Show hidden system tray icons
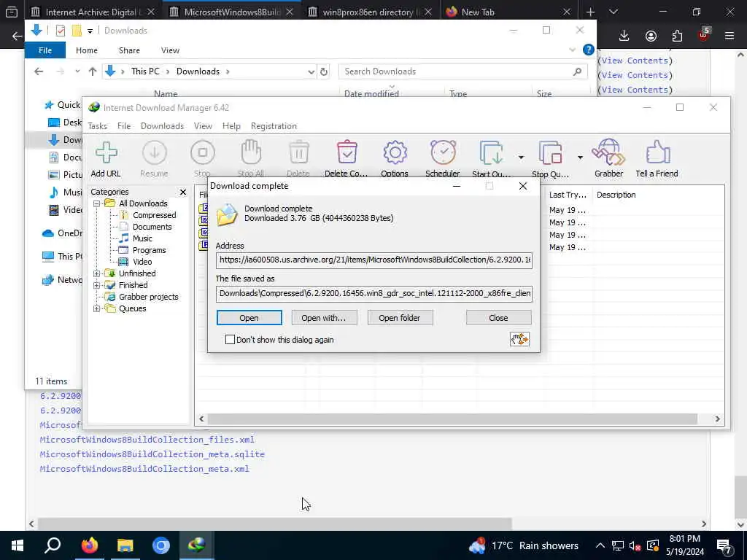The height and width of the screenshot is (560, 747). 600,545
